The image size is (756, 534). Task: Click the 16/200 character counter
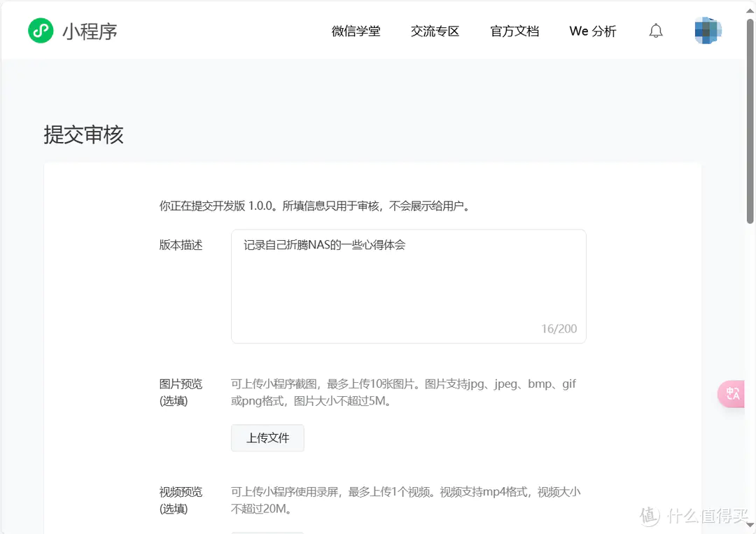point(559,329)
